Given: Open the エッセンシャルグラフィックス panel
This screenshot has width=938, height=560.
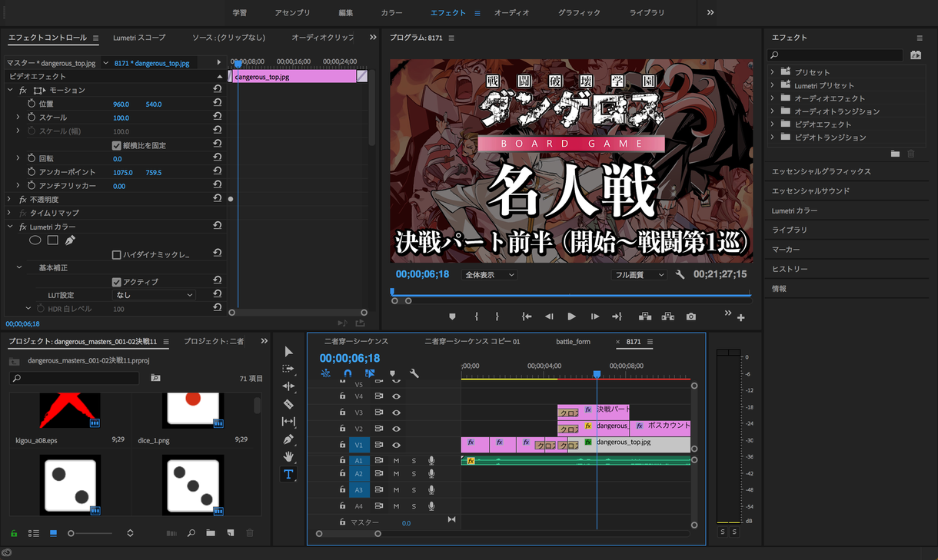Looking at the screenshot, I should coord(821,171).
